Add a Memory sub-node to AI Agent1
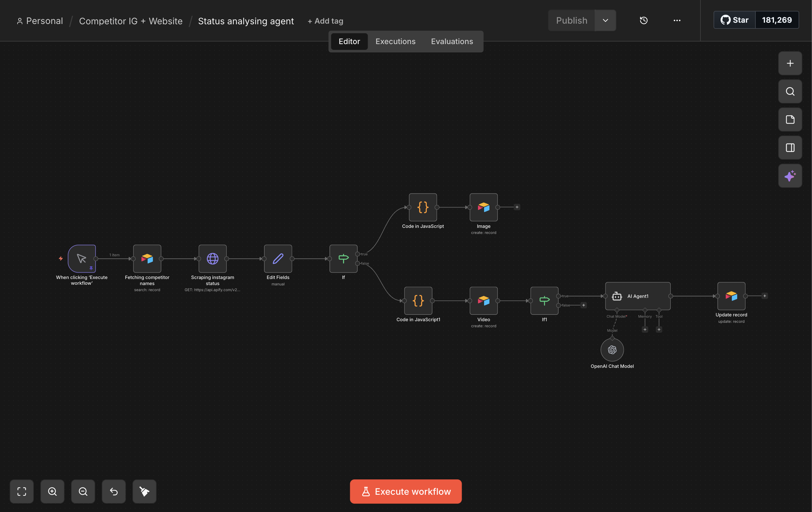 (x=645, y=329)
